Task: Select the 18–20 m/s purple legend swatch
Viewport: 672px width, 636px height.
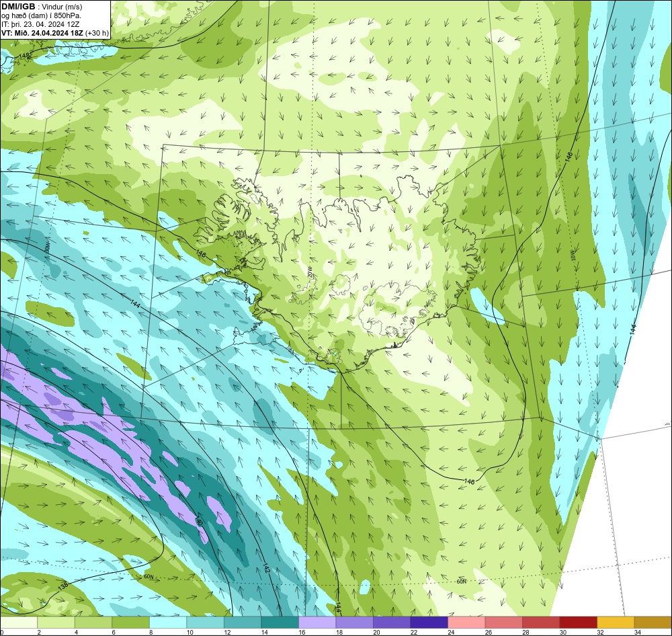Action: tap(354, 623)
